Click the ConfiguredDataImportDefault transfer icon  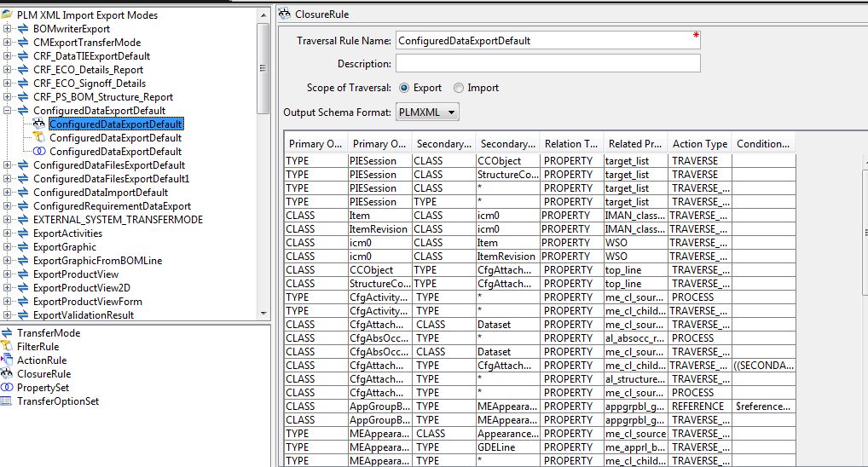pyautogui.click(x=23, y=192)
